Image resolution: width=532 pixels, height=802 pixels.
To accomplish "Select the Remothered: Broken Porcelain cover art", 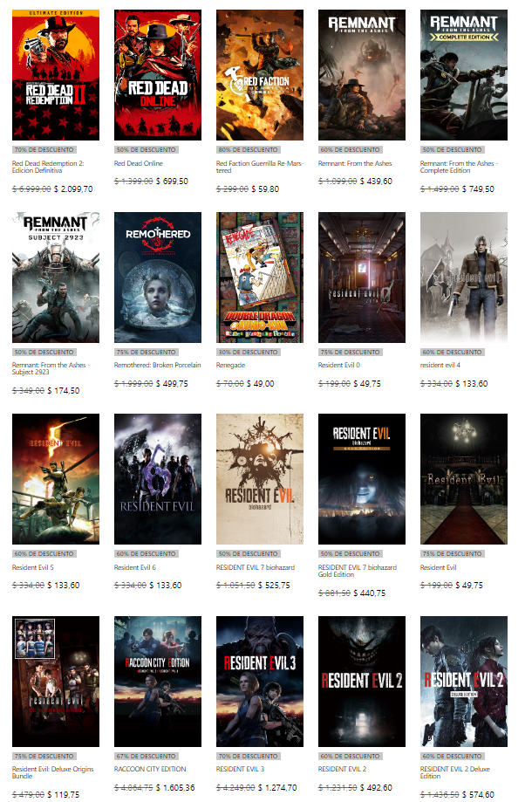I will click(x=158, y=278).
